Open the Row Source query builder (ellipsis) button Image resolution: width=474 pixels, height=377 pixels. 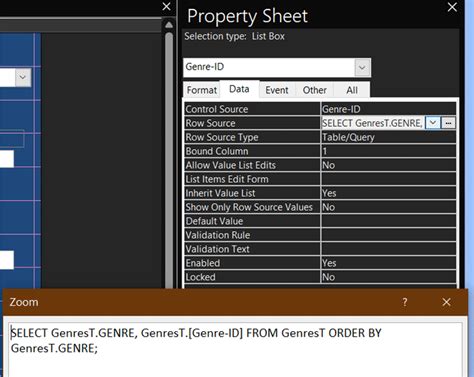coord(448,123)
